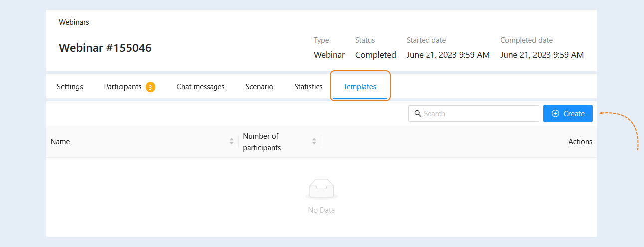Click the started date June 21, 2023 value
The image size is (644, 247).
coord(448,55)
